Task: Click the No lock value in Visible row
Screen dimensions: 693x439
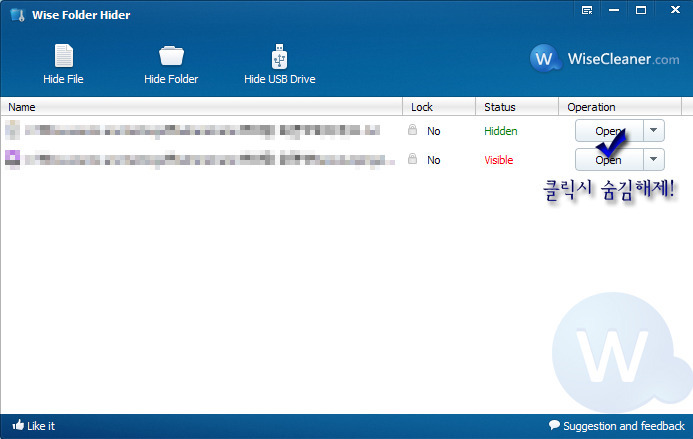Action: [434, 160]
